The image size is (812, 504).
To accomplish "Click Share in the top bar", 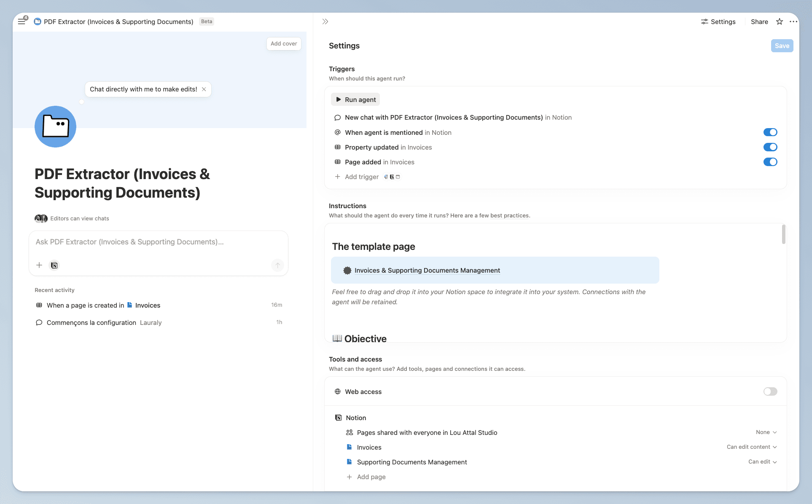I will (x=759, y=21).
